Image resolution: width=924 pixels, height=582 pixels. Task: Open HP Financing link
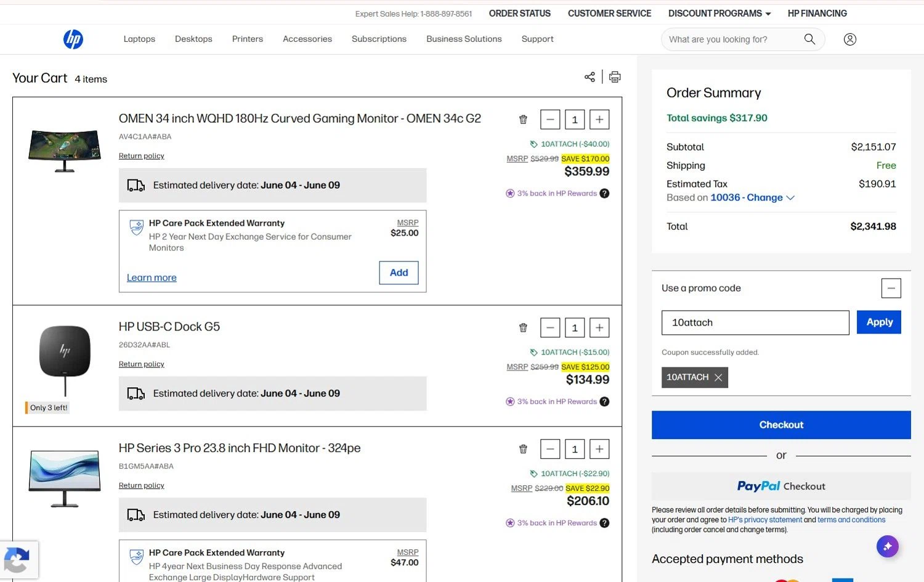817,14
